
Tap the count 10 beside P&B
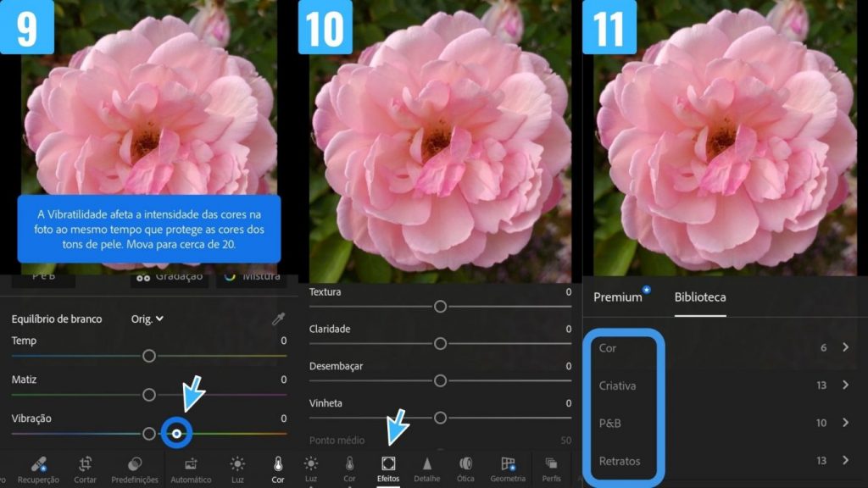(821, 423)
